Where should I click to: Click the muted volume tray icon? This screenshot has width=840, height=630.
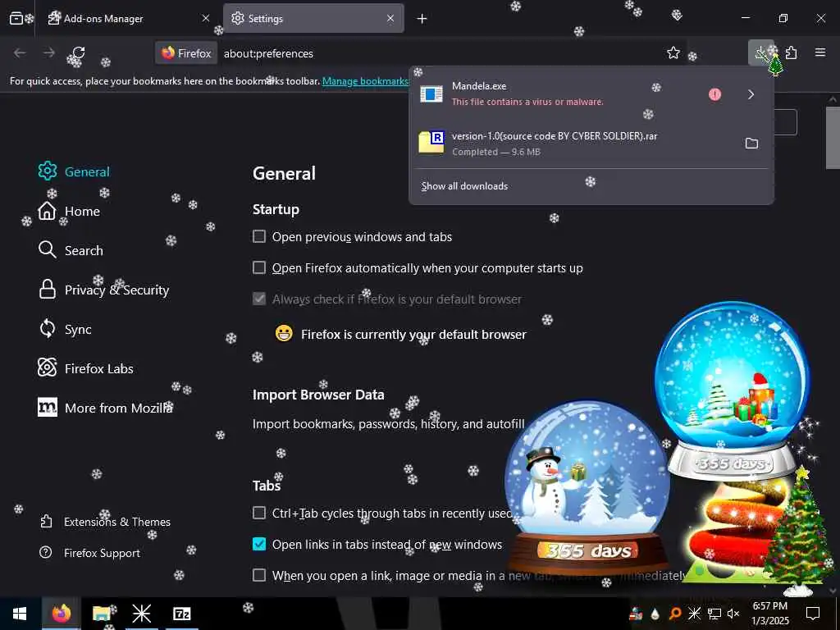click(x=733, y=614)
